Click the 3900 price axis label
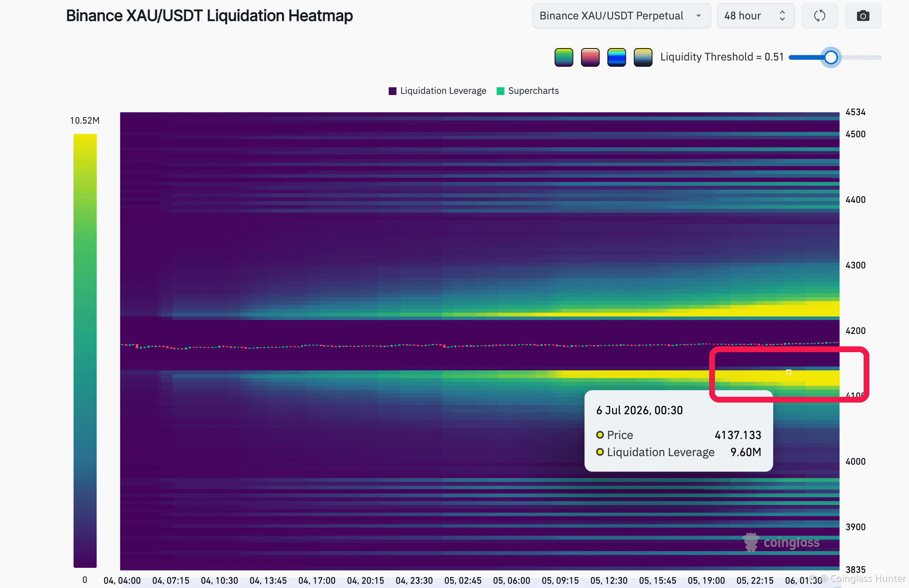Screen dimensions: 909x588 pos(856,527)
